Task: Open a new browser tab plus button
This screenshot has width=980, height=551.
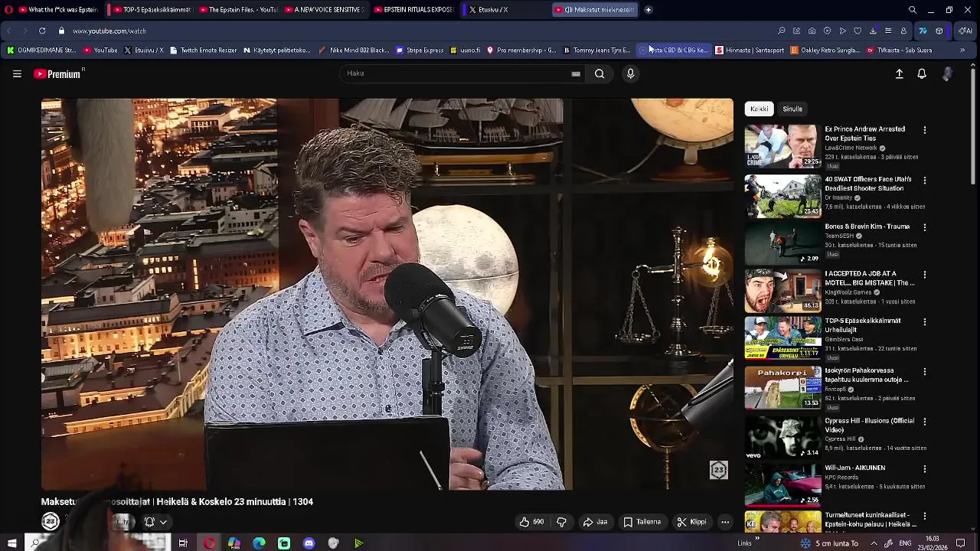Action: click(648, 10)
